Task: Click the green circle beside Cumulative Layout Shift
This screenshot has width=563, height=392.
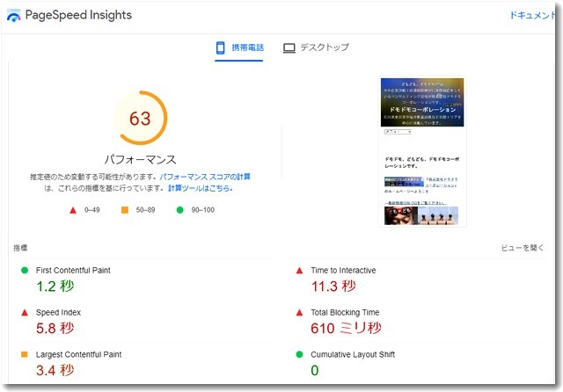Action: point(299,355)
